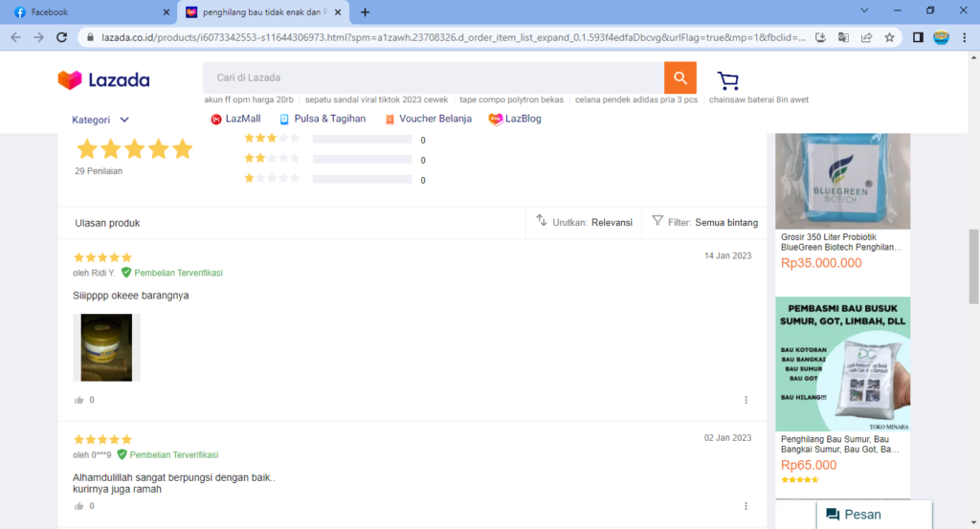The image size is (980, 529).
Task: Open the LazBlog link
Action: point(515,119)
